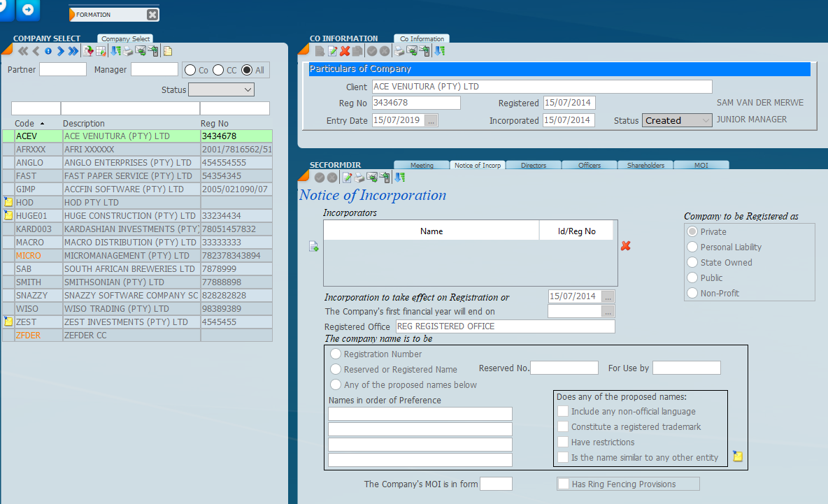Screen dimensions: 828x504
Task: Choose Public as company registration type
Action: point(693,278)
